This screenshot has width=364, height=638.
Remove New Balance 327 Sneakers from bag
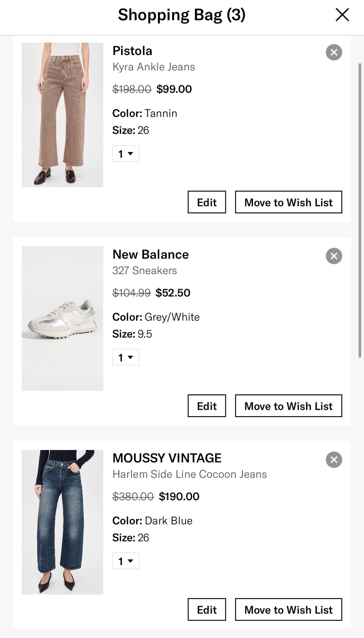coord(334,256)
